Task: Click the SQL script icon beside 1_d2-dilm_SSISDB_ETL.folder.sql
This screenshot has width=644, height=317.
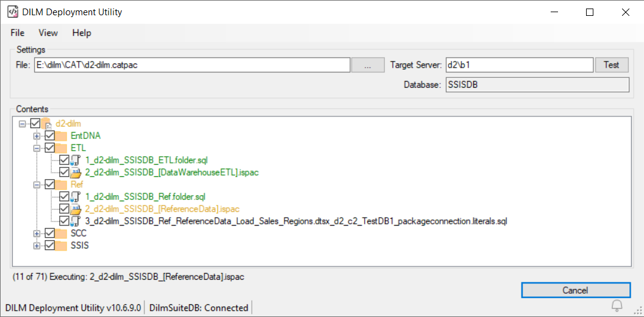Action: [76, 160]
